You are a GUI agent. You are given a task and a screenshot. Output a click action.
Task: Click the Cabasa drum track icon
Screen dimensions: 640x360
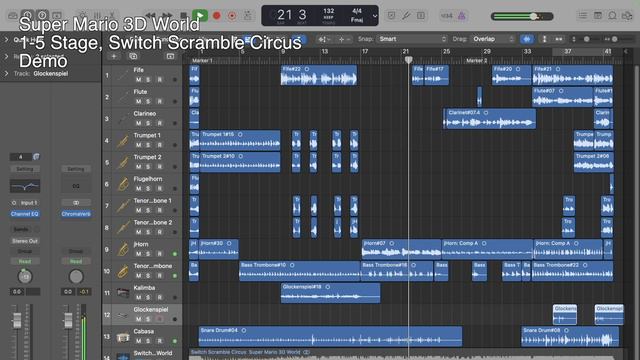point(123,337)
